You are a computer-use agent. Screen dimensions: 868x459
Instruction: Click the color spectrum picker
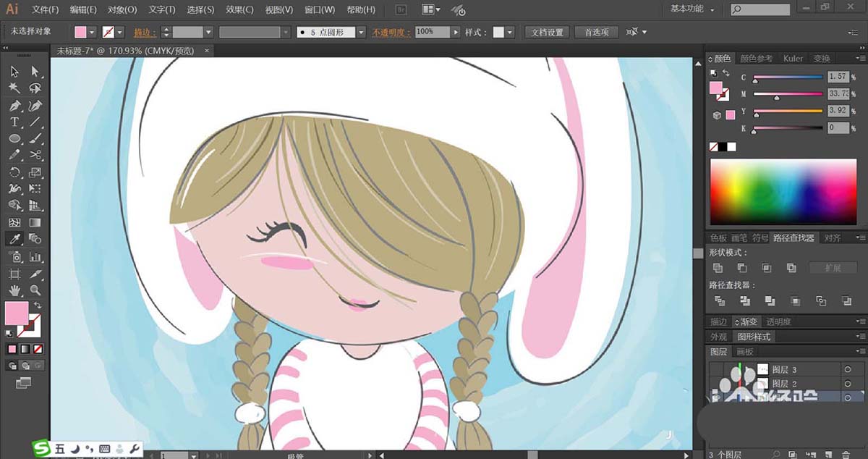pos(783,192)
